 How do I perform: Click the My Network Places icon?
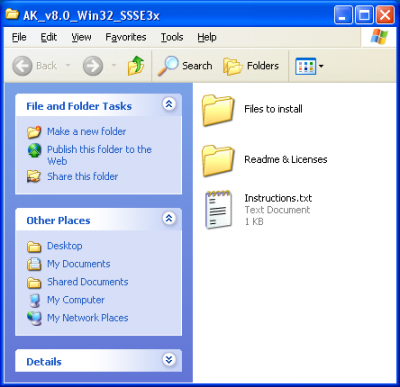pyautogui.click(x=34, y=318)
